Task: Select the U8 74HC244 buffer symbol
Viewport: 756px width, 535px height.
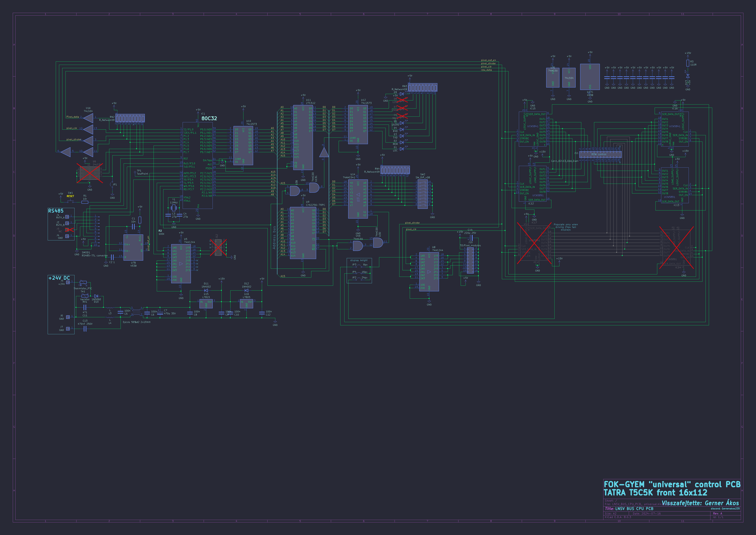Action: click(429, 272)
